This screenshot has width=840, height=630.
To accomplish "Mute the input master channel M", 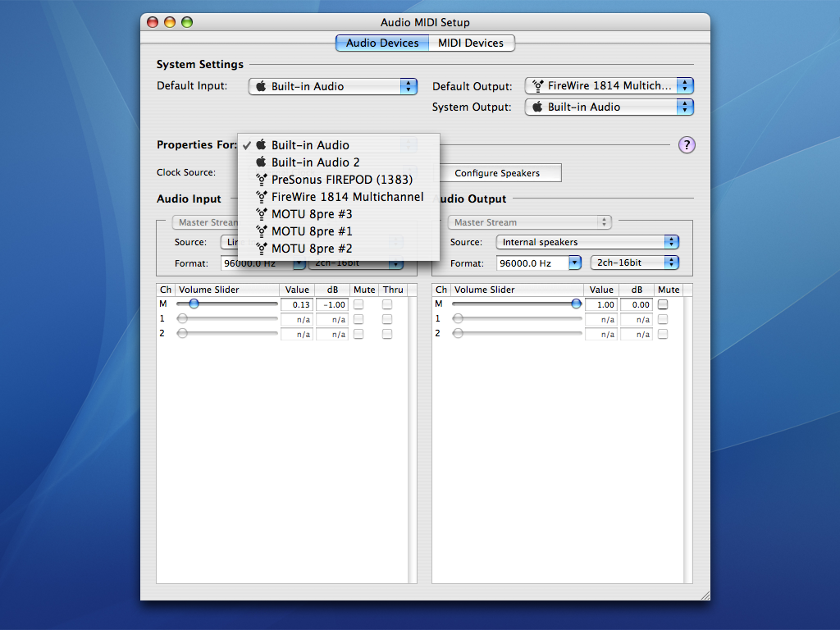I will pyautogui.click(x=358, y=304).
